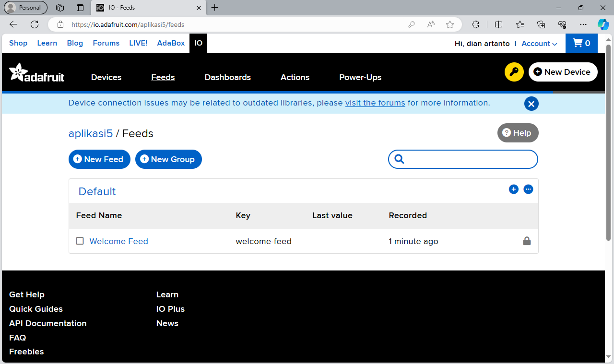The width and height of the screenshot is (614, 364).
Task: Open the tab actions menu icon
Action: pos(80,8)
